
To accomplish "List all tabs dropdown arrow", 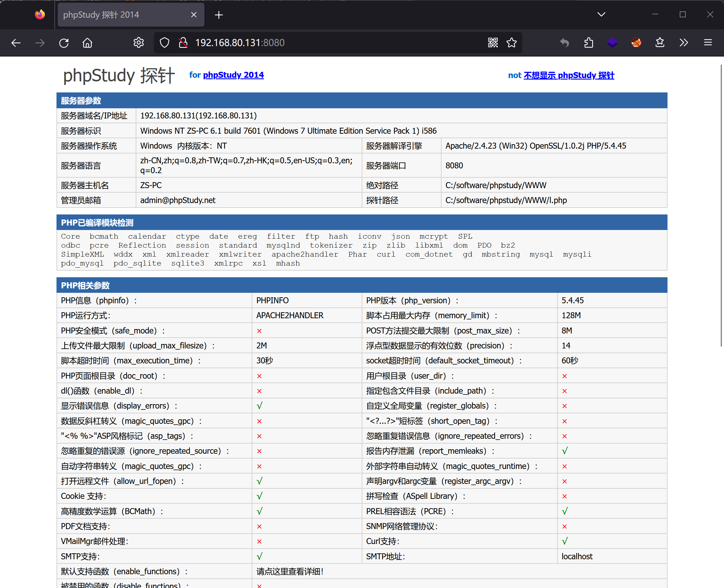I will tap(601, 15).
